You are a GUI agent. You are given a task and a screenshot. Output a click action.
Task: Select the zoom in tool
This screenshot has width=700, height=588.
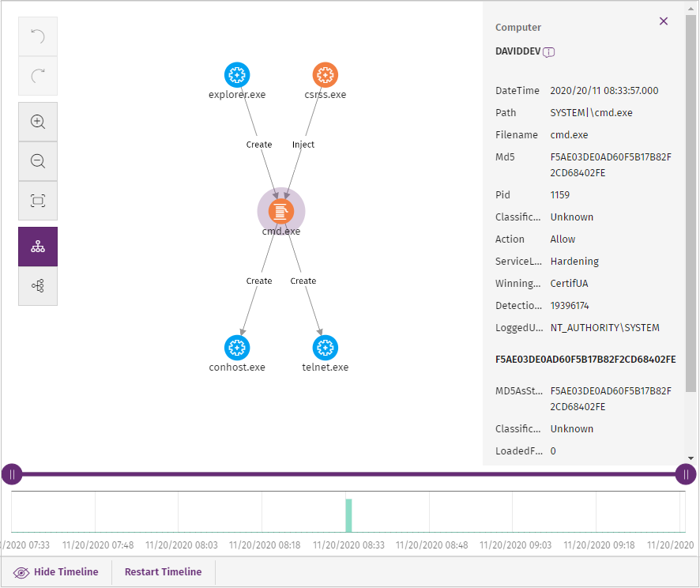click(37, 122)
